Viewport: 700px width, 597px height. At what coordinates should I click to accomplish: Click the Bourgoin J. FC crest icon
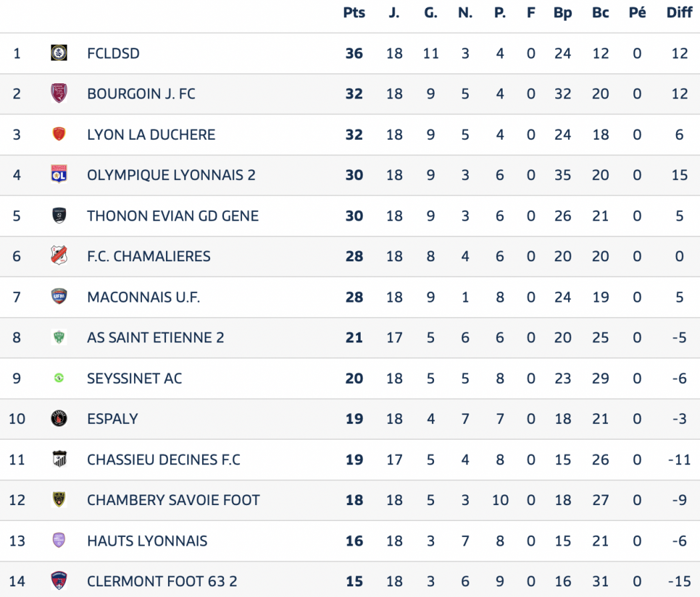59,93
